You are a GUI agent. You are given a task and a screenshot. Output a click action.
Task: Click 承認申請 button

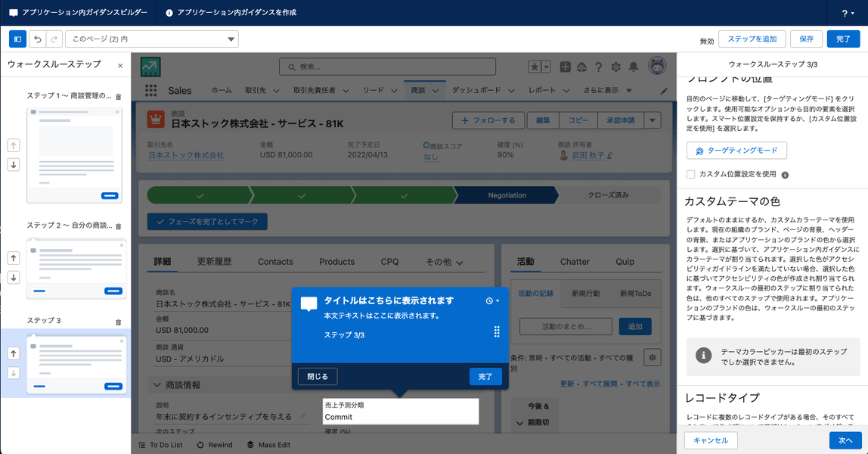(x=621, y=120)
